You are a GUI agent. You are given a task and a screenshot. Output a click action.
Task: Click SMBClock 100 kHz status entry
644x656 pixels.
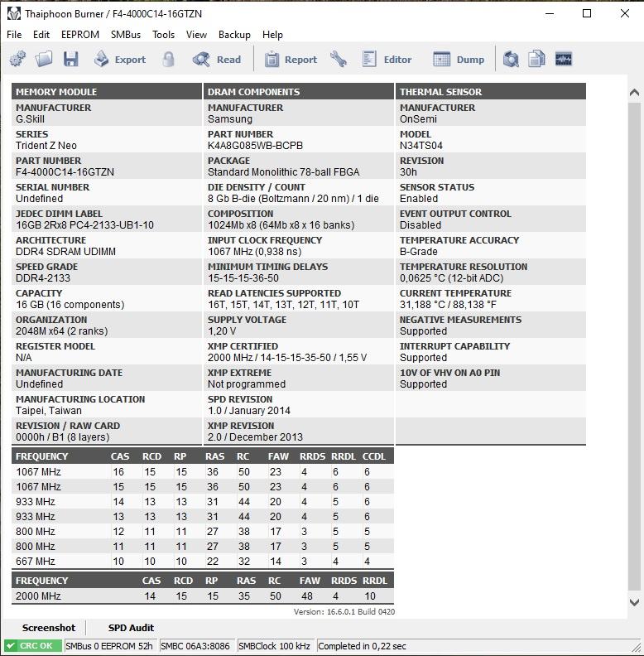[274, 645]
